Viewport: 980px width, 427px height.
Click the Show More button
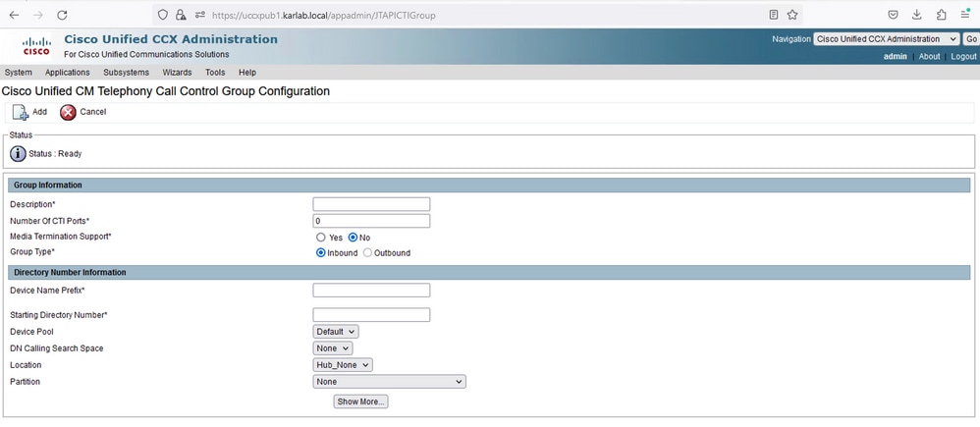[x=360, y=402]
